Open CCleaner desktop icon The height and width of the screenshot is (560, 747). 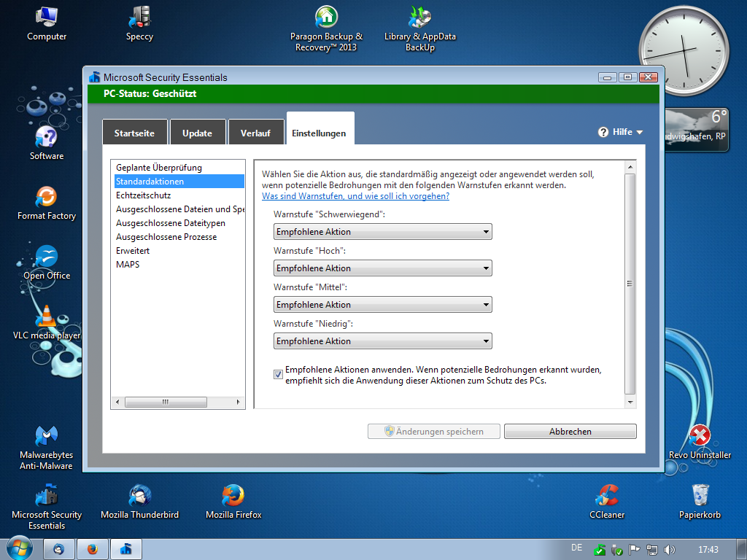pyautogui.click(x=606, y=502)
